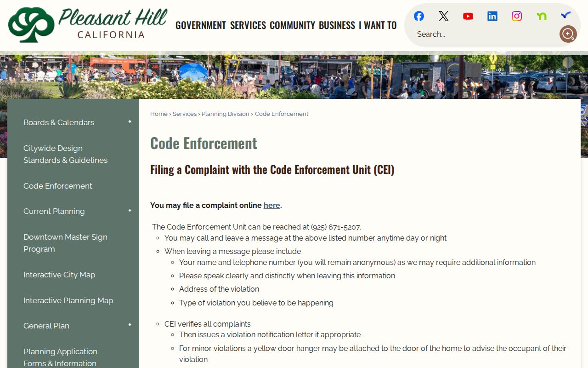Image resolution: width=588 pixels, height=368 pixels.
Task: Open Planning Application Forms & Information
Action: 61,357
